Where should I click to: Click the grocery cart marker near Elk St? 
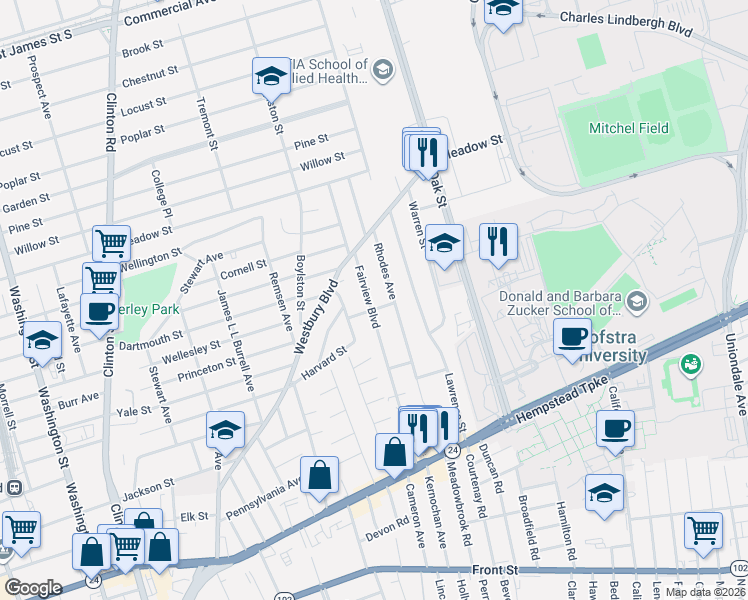(126, 548)
